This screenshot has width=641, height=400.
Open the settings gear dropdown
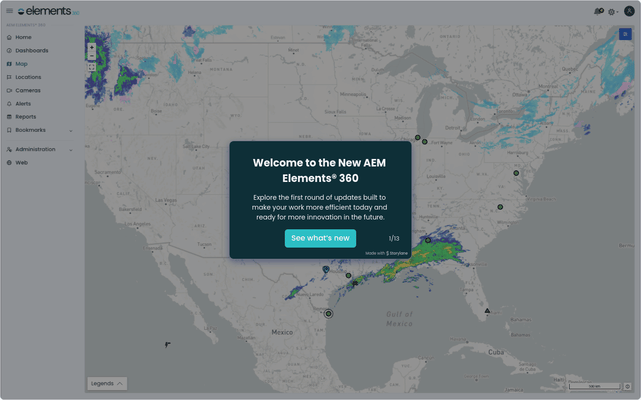tap(612, 11)
